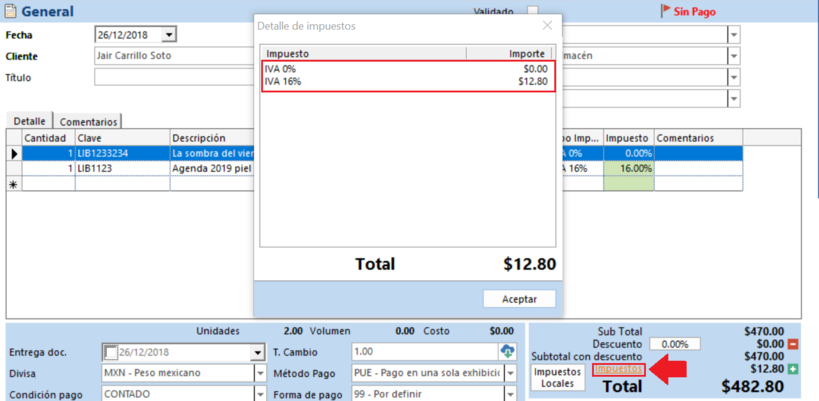The width and height of the screenshot is (819, 401).
Task: Click the row selector arrow of first row
Action: 14,154
